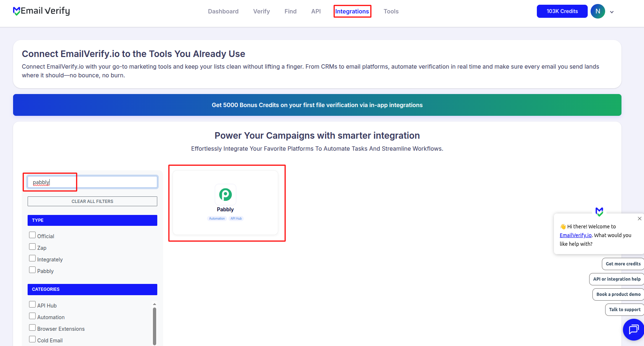Choose Book a product demo option

pos(618,294)
